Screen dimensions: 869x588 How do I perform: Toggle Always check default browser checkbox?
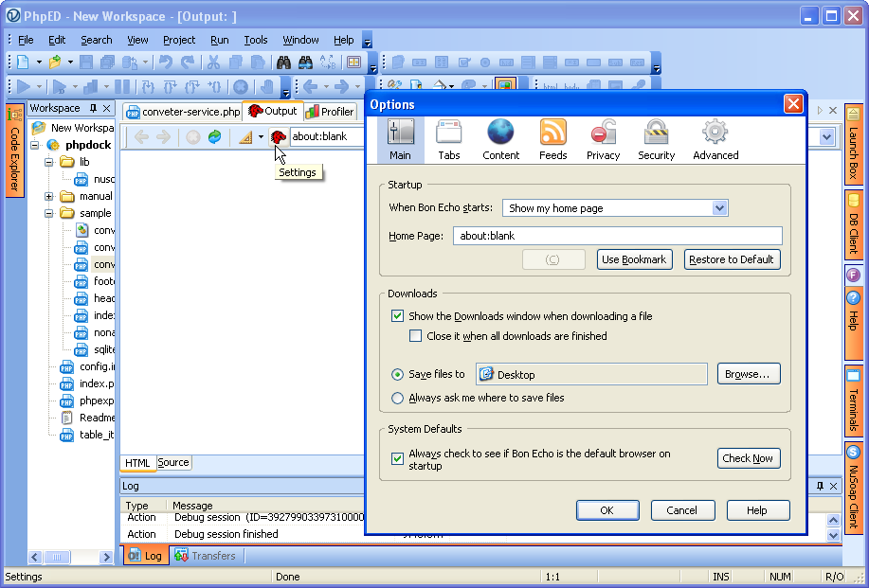[x=397, y=459]
